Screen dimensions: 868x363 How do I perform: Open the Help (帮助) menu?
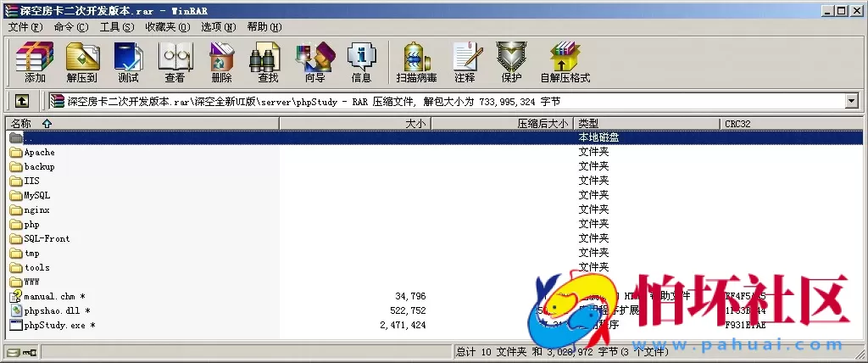(264, 27)
